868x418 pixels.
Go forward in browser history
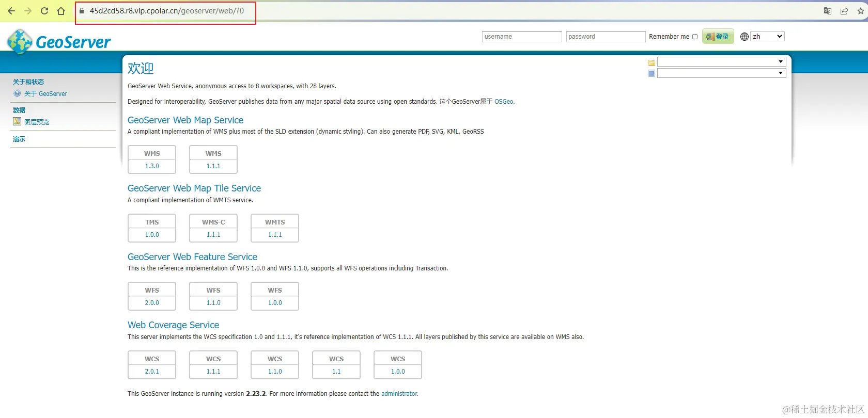coord(28,11)
